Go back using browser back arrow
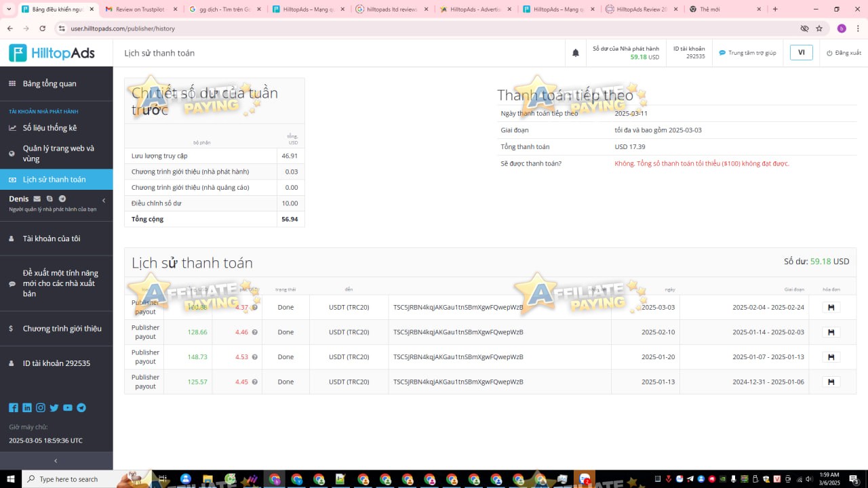The height and width of the screenshot is (488, 868). [x=9, y=28]
